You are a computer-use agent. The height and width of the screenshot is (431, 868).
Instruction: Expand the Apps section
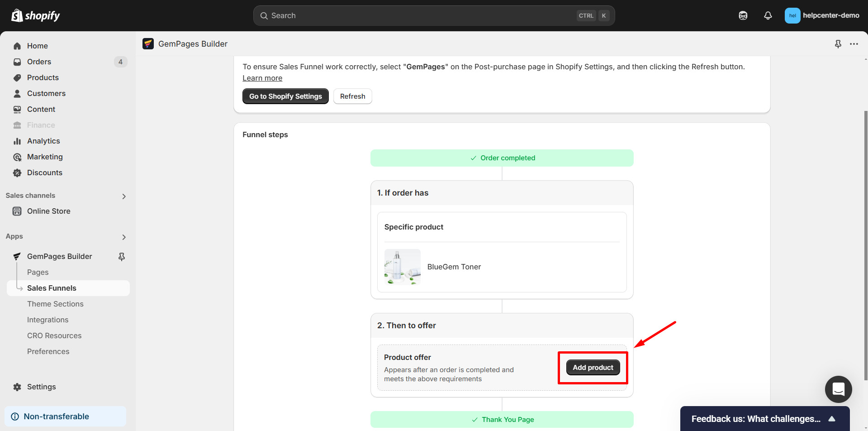[x=124, y=237]
